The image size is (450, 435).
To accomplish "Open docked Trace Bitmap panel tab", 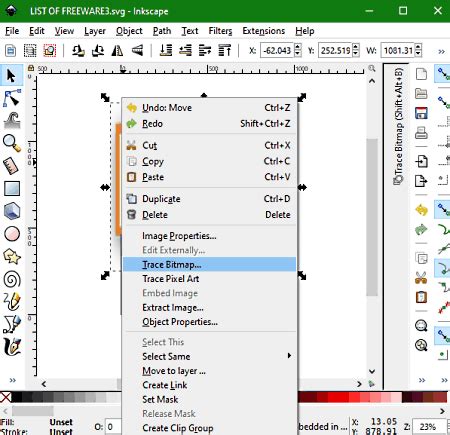I will [398, 127].
